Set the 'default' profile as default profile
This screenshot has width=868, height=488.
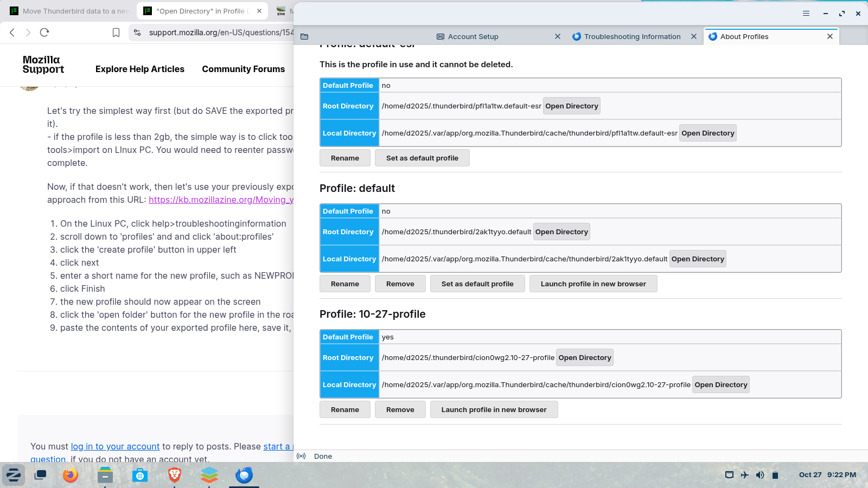click(x=477, y=284)
